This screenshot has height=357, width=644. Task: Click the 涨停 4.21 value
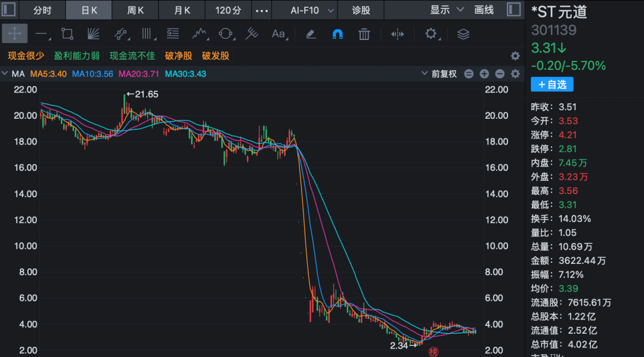click(568, 135)
